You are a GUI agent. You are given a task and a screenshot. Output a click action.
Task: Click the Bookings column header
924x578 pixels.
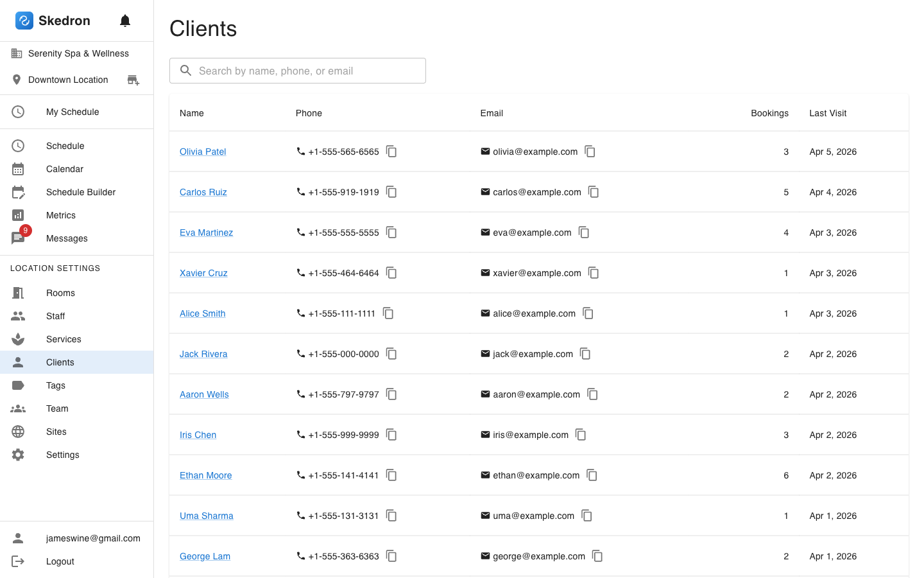tap(769, 113)
